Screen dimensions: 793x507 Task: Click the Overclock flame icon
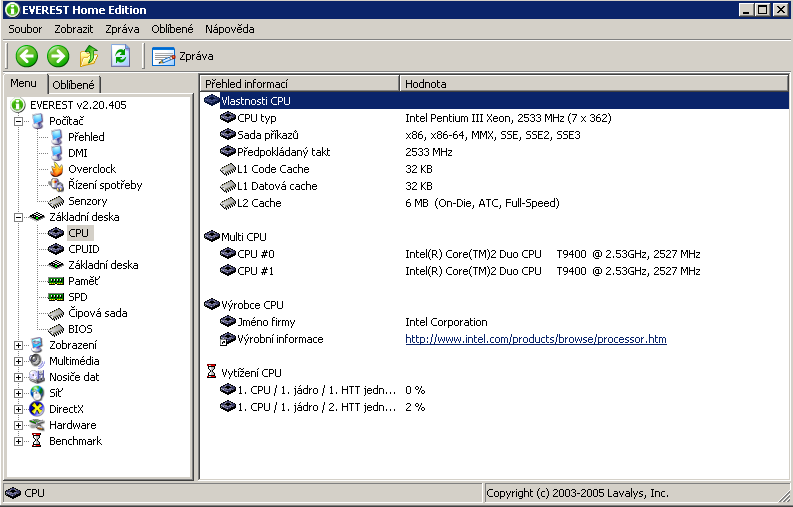tap(57, 169)
